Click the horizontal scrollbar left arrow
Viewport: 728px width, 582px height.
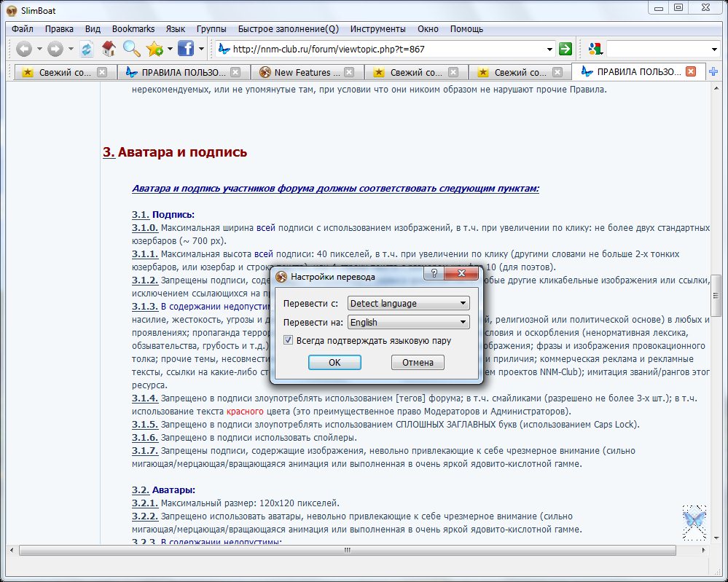point(12,550)
